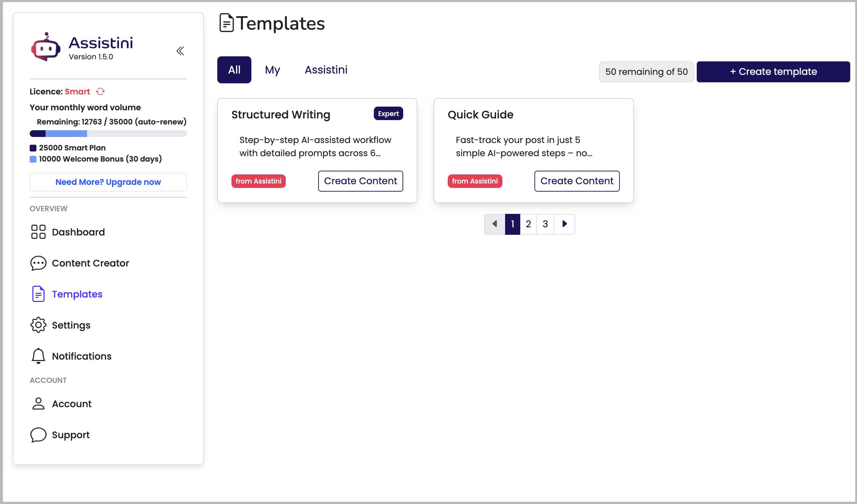Click the Create template button
The width and height of the screenshot is (857, 504).
pos(773,72)
